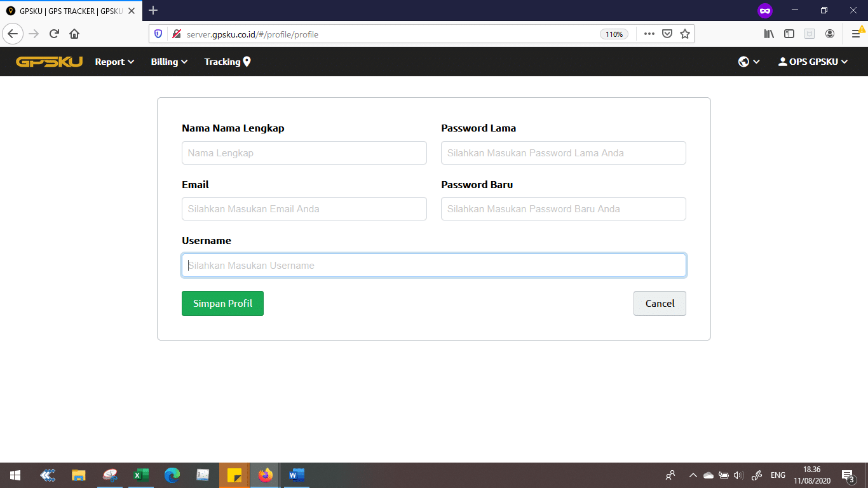Go forward with the browser forward arrow
Screen dimensions: 868x488
pos(34,34)
